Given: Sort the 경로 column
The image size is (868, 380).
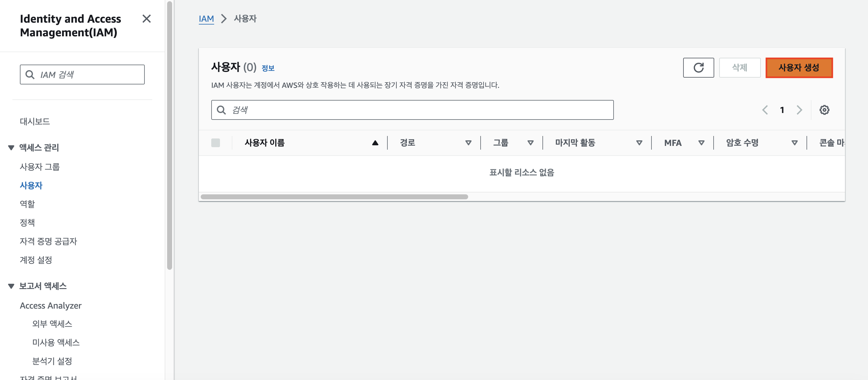Looking at the screenshot, I should pos(468,143).
